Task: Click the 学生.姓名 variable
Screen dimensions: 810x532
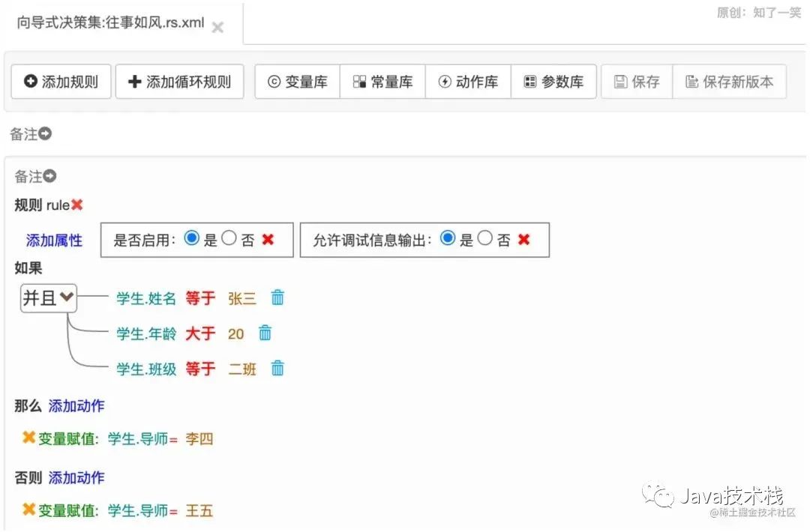Action: (x=146, y=298)
